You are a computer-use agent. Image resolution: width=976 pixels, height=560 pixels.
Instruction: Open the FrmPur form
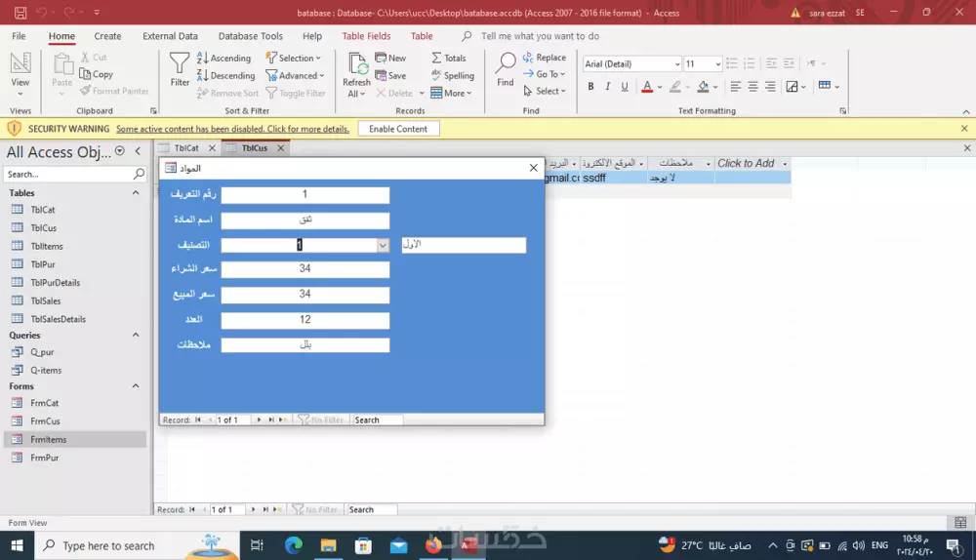coord(45,458)
